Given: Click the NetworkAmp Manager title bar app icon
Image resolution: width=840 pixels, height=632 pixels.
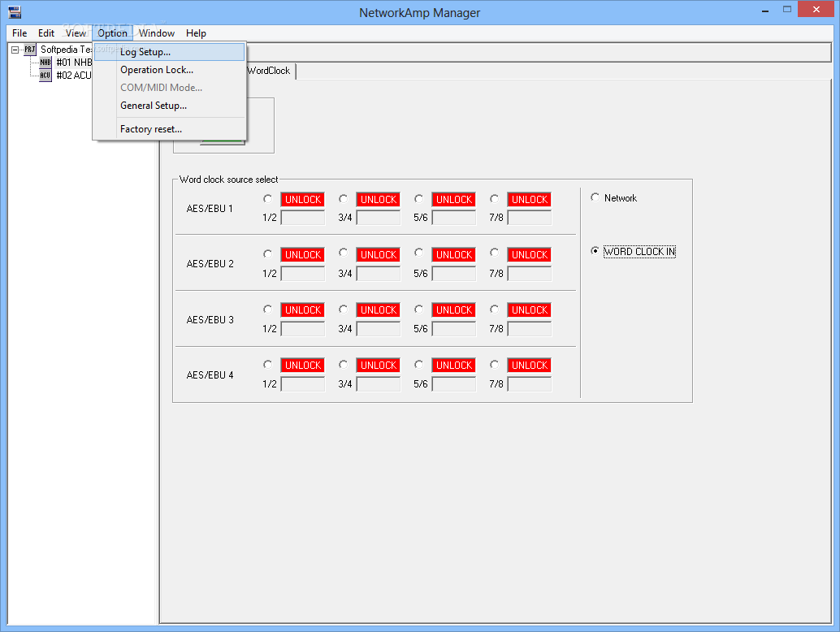Looking at the screenshot, I should coord(15,12).
